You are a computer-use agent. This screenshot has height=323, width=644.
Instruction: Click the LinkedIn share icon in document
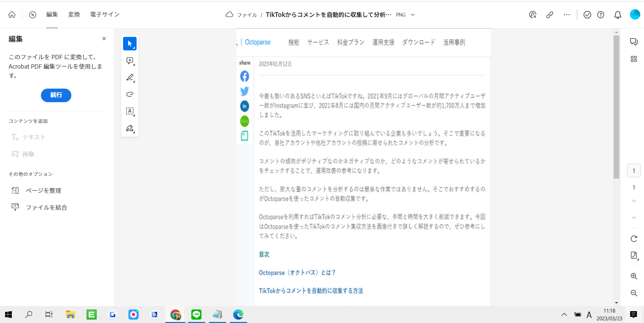click(x=244, y=106)
